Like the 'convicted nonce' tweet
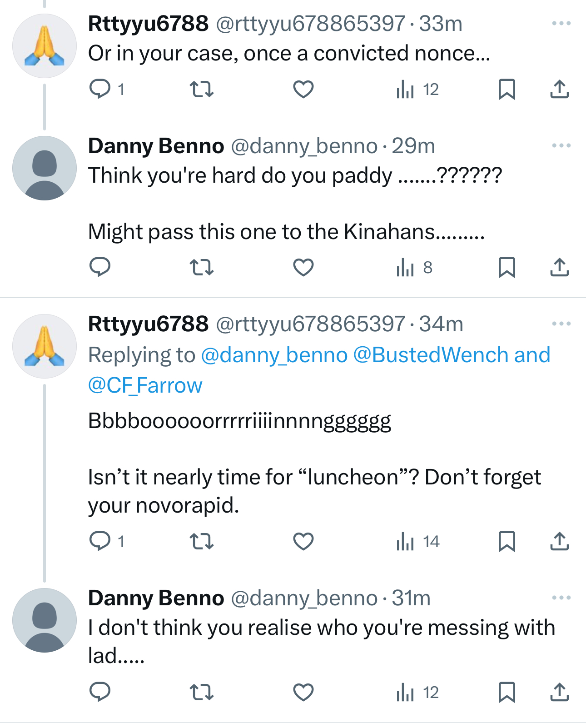This screenshot has height=728, width=586. [303, 89]
